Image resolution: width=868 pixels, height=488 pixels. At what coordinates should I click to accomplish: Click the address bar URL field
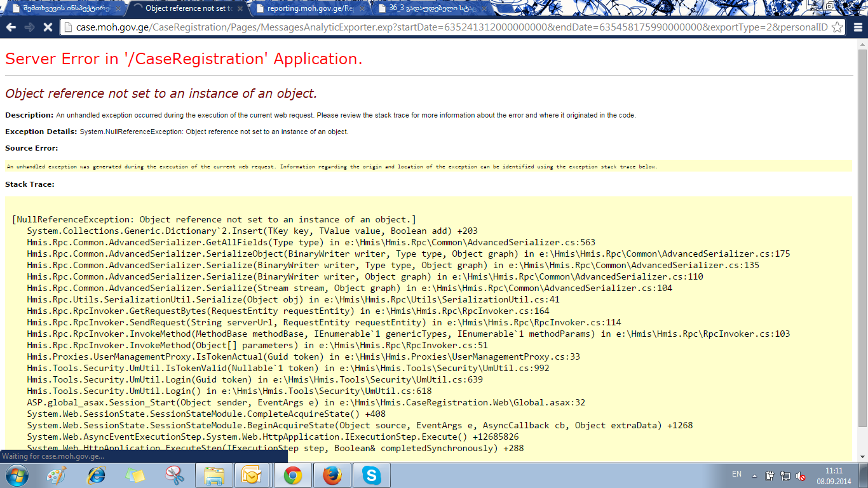(x=445, y=27)
